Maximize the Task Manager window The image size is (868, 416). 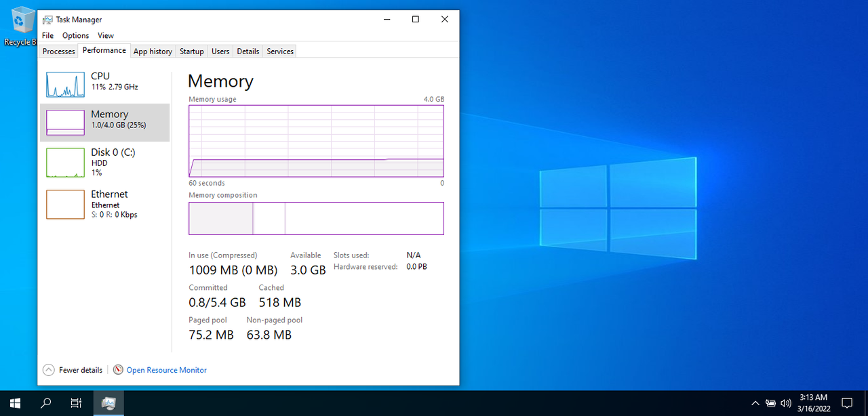pyautogui.click(x=416, y=20)
